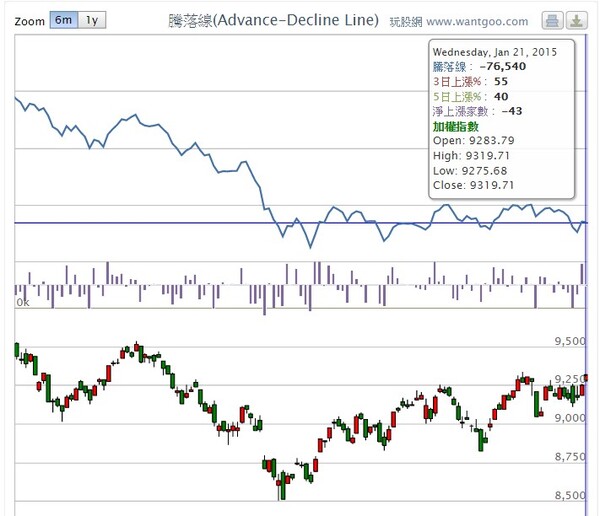600x516 pixels.
Task: Click the 5日上漲% row in tooltip
Action: click(x=470, y=96)
